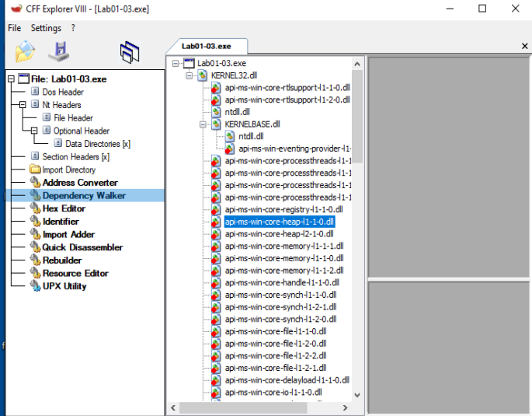532x416 pixels.
Task: Click the horizontal scrollbar thumb
Action: pyautogui.click(x=243, y=407)
